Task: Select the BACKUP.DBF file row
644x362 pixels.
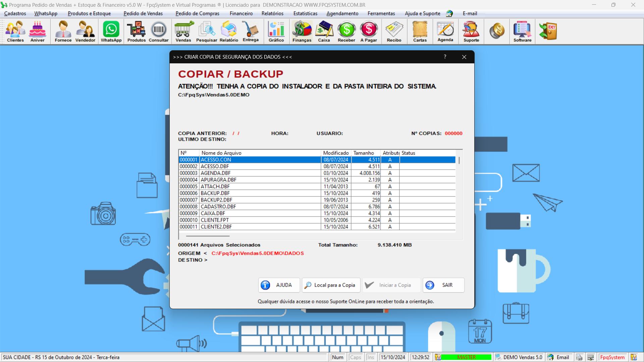Action: 317,193
